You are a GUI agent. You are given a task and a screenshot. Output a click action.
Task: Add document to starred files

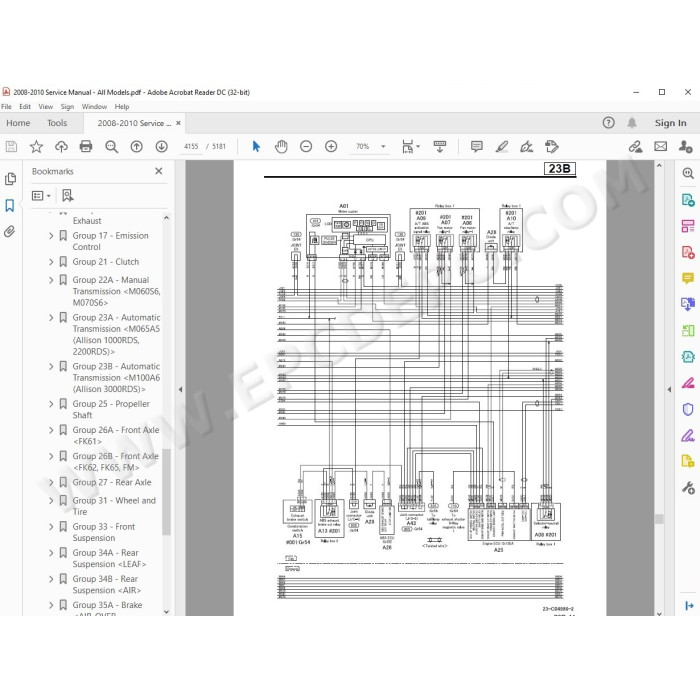[36, 146]
